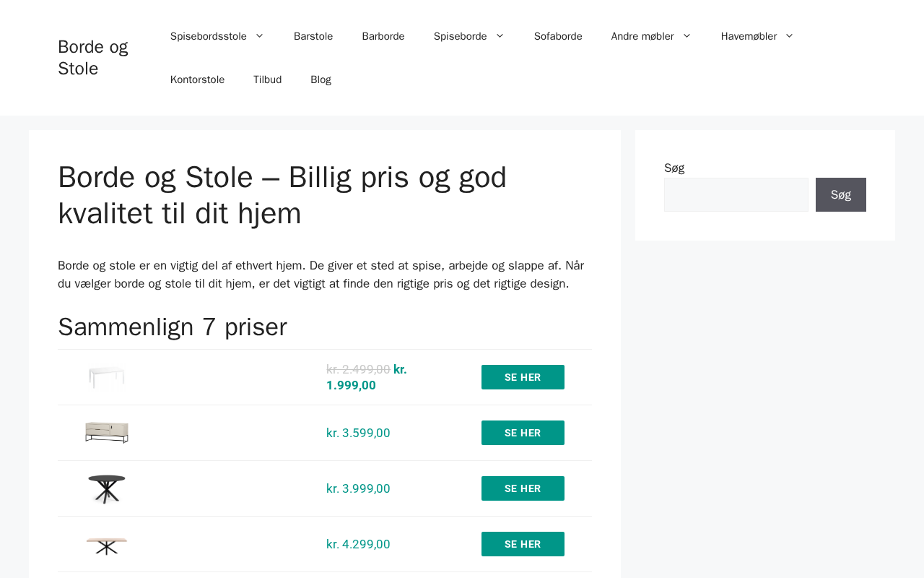Expand the Spisebordsstole submenu arrow
Image resolution: width=924 pixels, height=578 pixels.
(259, 36)
